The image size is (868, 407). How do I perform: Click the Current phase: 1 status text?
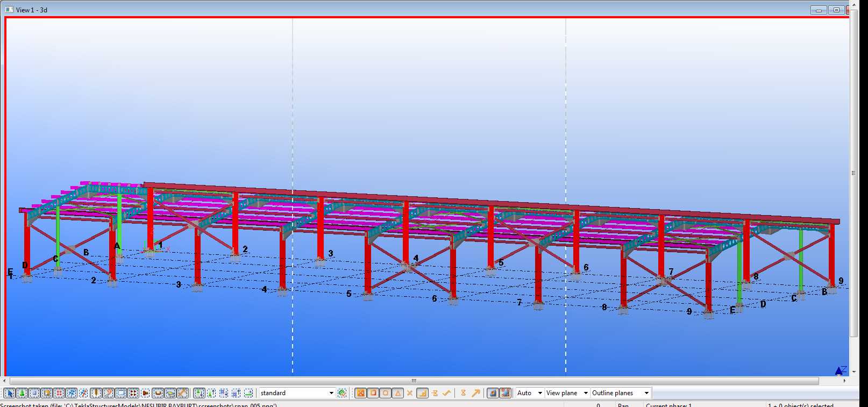tap(668, 405)
